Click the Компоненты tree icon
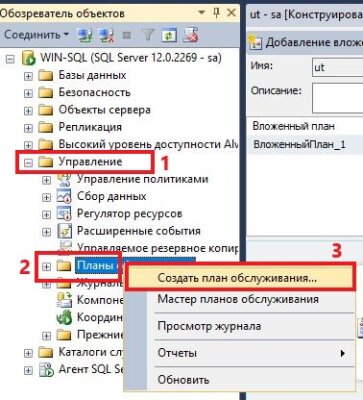Image resolution: width=363 pixels, height=400 pixels. point(64,300)
